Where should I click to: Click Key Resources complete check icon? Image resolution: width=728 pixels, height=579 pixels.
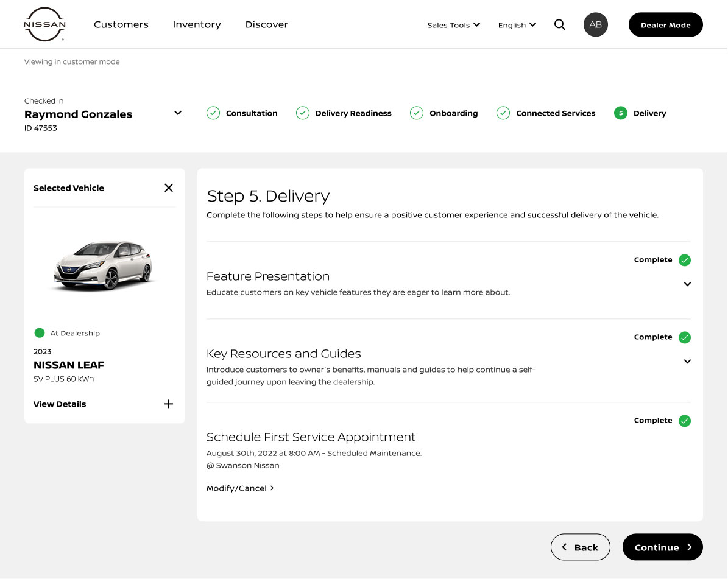(x=684, y=337)
